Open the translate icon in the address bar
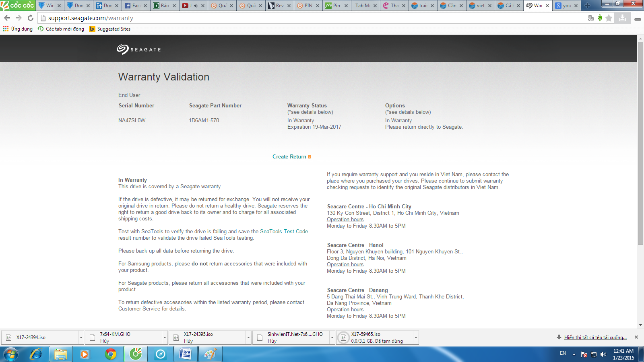The width and height of the screenshot is (644, 362). pos(590,18)
